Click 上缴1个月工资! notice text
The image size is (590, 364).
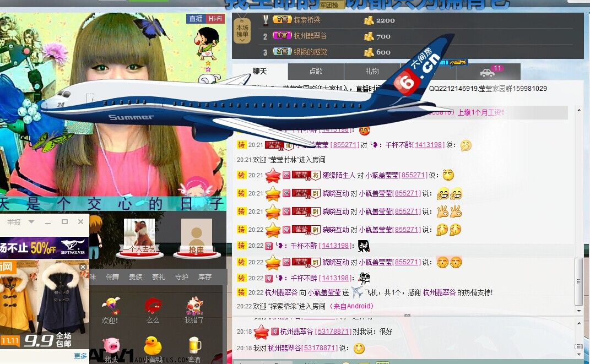point(480,112)
